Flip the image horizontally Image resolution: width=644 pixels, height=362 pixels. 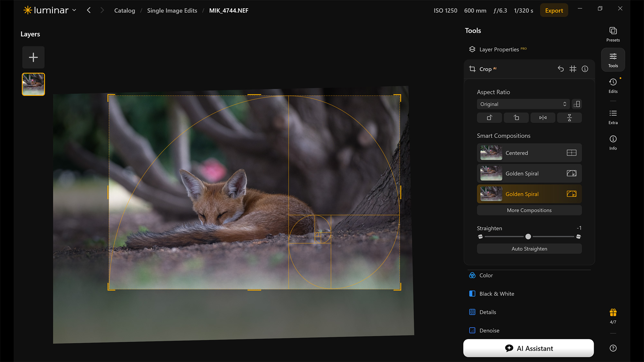543,118
